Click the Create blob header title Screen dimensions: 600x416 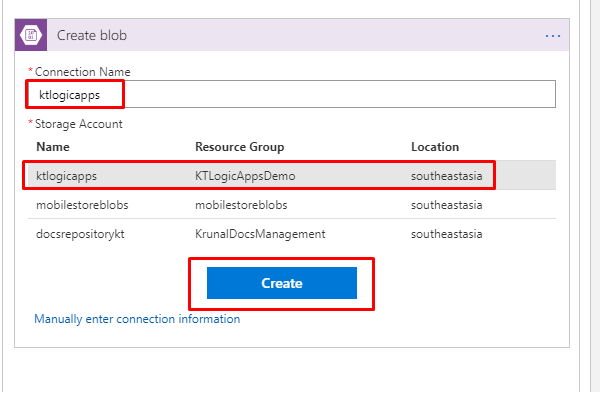92,36
